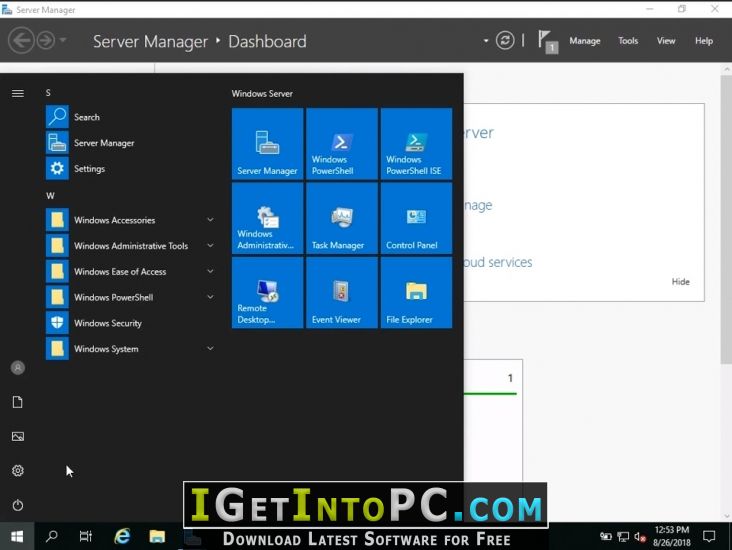This screenshot has height=550, width=732.
Task: Open the Remote Desktop tile
Action: [x=267, y=292]
